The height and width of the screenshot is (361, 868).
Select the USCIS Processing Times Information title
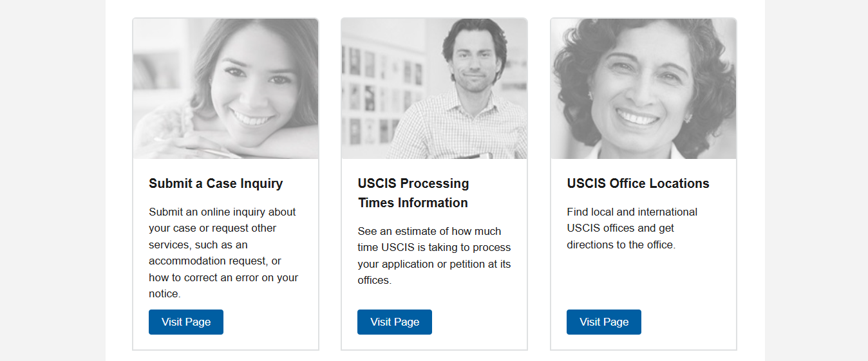pos(413,193)
